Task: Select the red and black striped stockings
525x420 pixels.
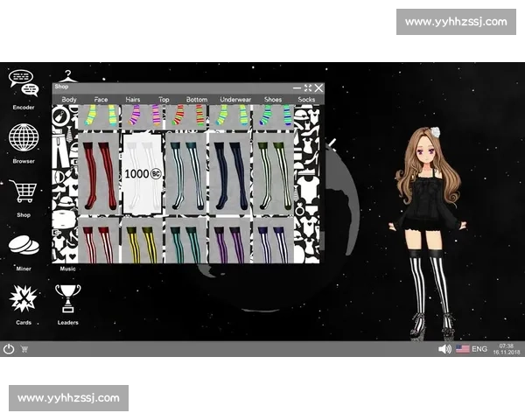Action: [99, 173]
